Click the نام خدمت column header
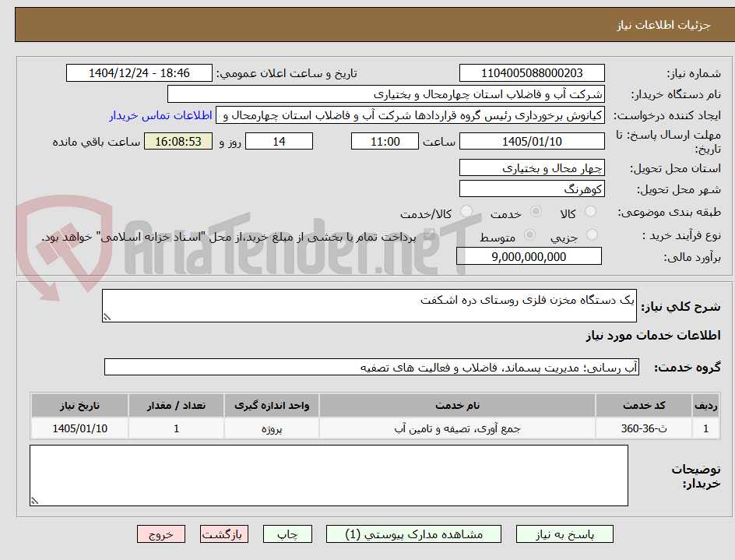 click(x=457, y=406)
